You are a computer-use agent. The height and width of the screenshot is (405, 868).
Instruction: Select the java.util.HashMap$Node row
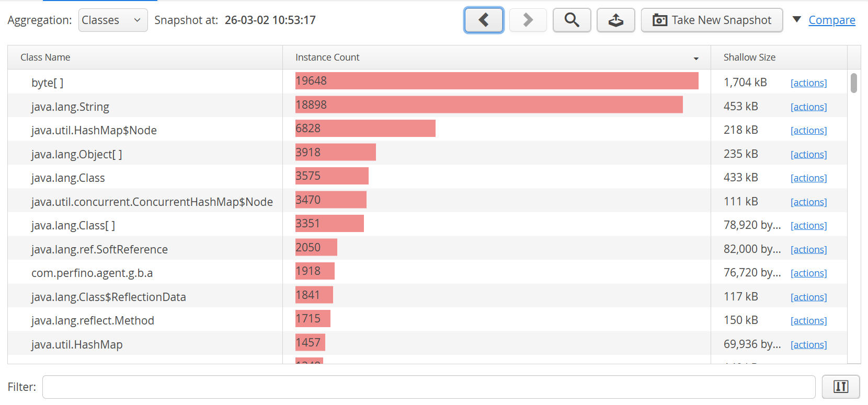94,131
